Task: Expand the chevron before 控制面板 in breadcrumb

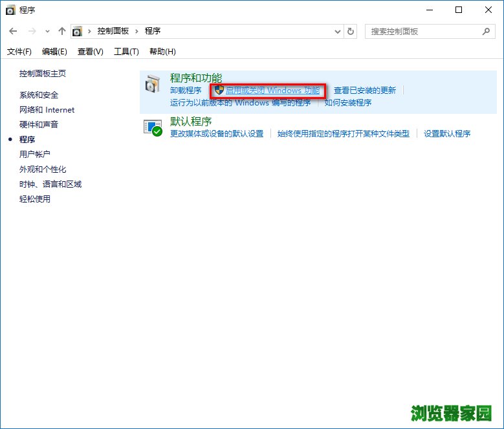Action: [x=90, y=31]
